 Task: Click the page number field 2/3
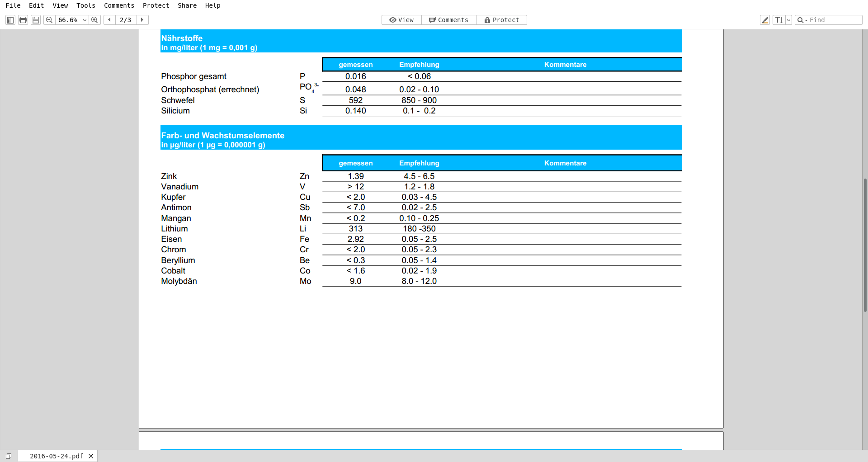tap(126, 20)
